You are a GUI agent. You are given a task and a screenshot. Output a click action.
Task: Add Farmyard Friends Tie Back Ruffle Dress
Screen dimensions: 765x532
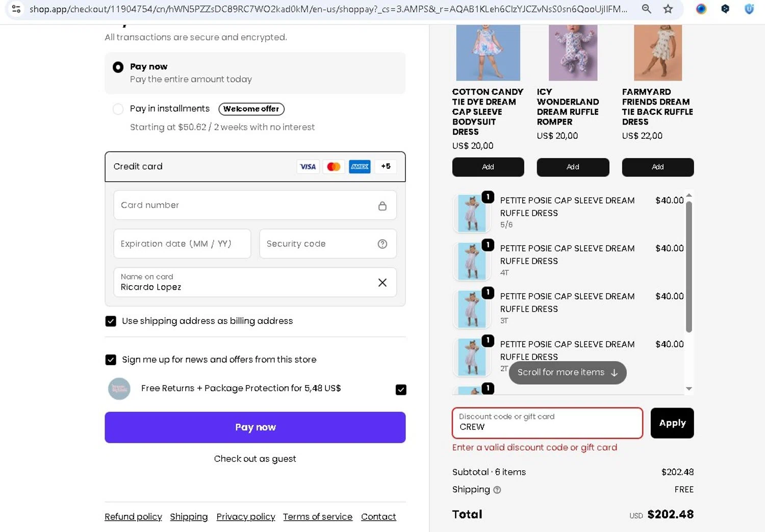pyautogui.click(x=658, y=167)
